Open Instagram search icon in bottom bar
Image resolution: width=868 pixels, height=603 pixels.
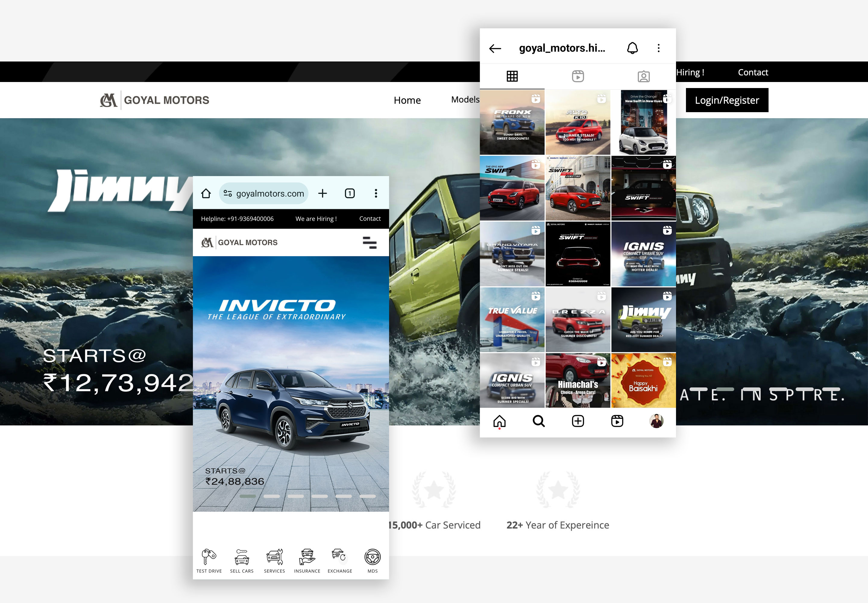(x=539, y=421)
